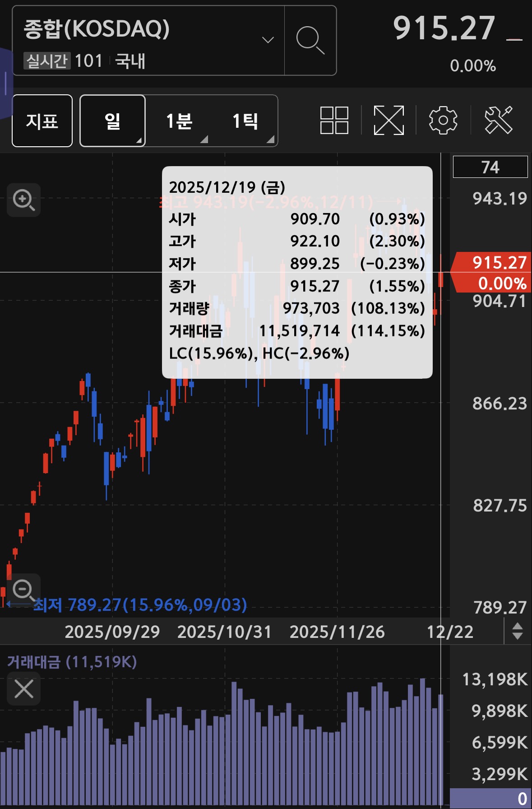Open the four-panel chart layout icon

point(334,121)
